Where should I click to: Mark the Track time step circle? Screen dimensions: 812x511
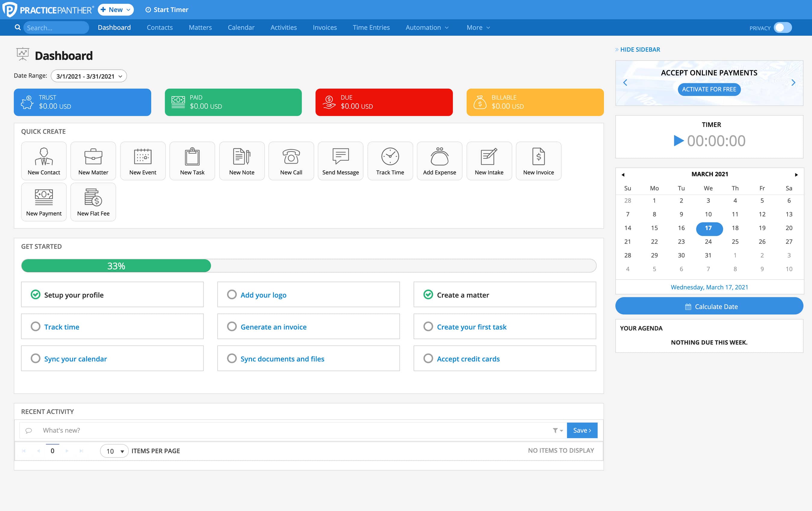coord(35,327)
